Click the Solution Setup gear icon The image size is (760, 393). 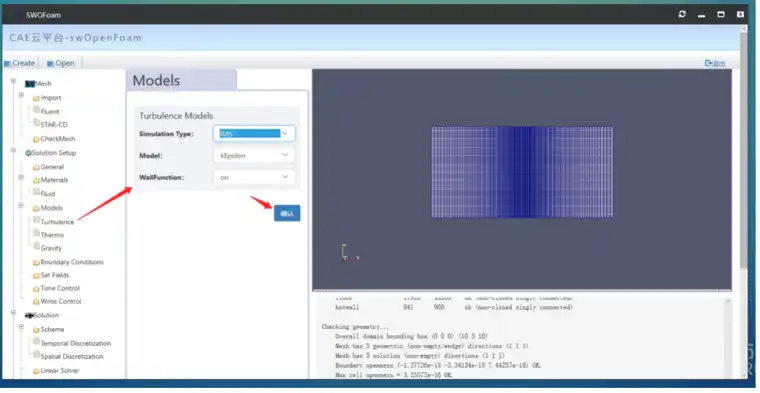pyautogui.click(x=28, y=153)
